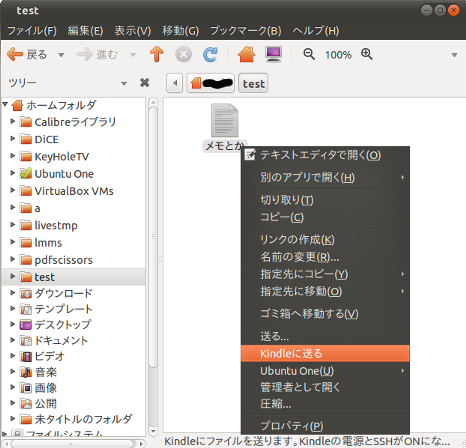Image resolution: width=466 pixels, height=448 pixels.
Task: Close the tree side pane
Action: 144,82
